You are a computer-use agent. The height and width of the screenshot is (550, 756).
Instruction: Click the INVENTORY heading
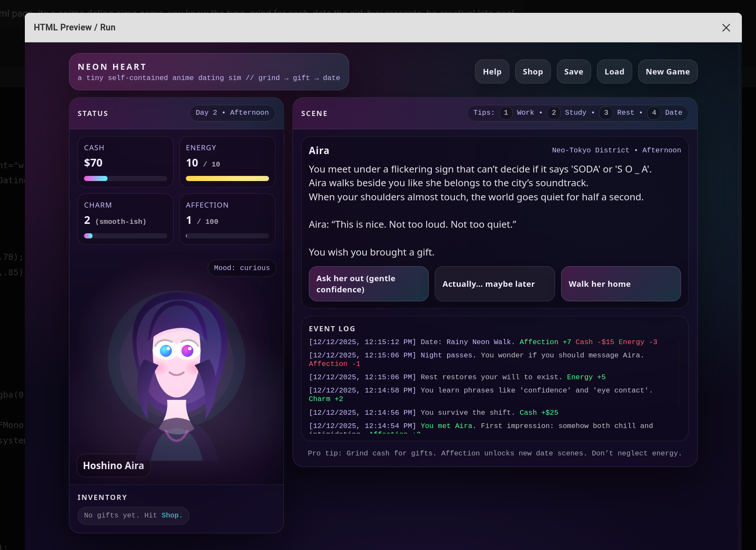[102, 497]
